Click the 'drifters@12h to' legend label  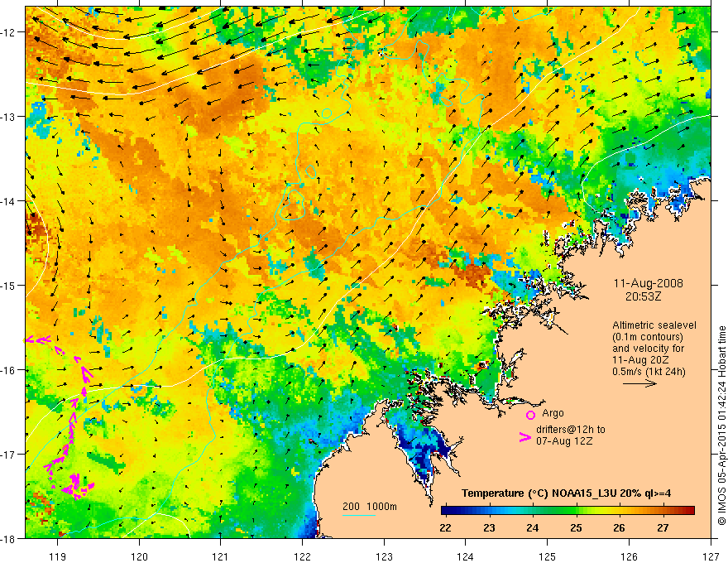point(571,429)
